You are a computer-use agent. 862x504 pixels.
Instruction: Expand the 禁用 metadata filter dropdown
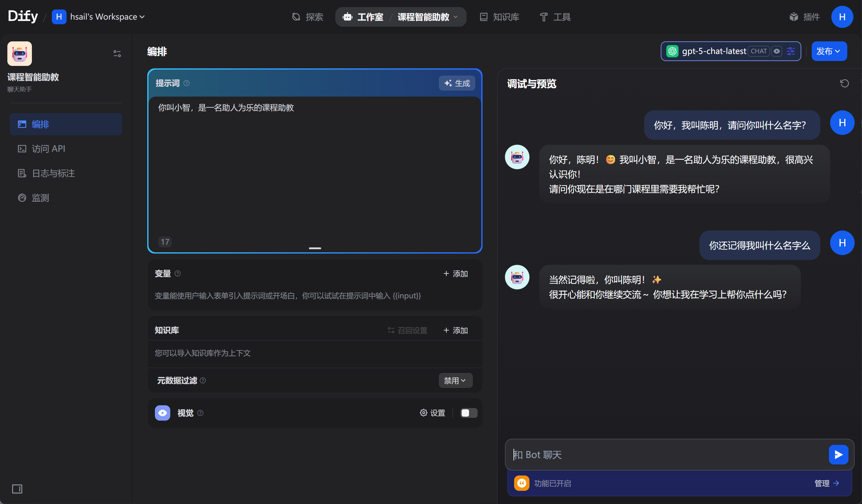click(x=455, y=380)
